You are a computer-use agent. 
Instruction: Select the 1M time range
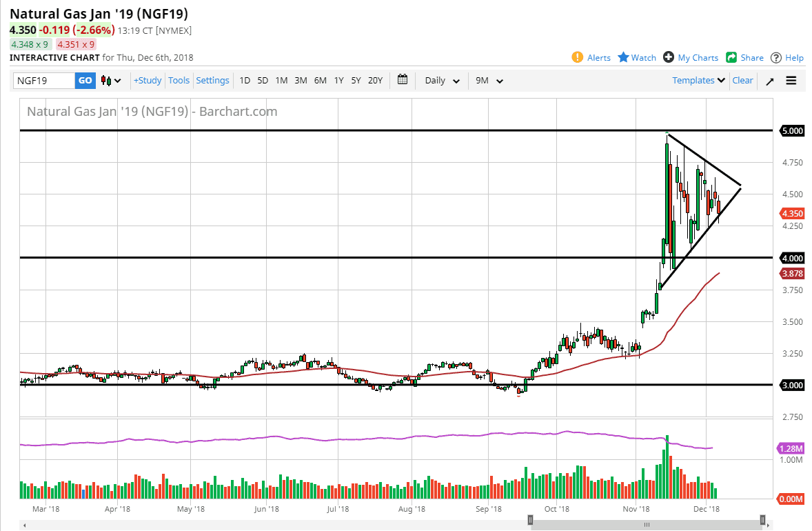point(281,80)
